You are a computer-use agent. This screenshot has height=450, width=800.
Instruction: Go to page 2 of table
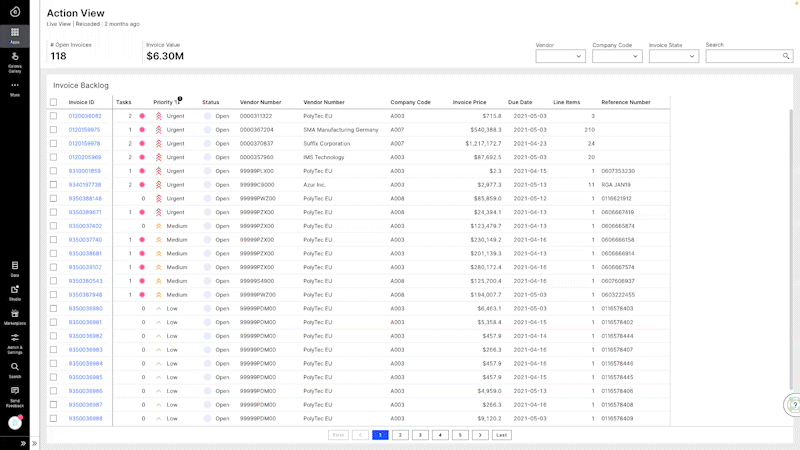click(400, 435)
